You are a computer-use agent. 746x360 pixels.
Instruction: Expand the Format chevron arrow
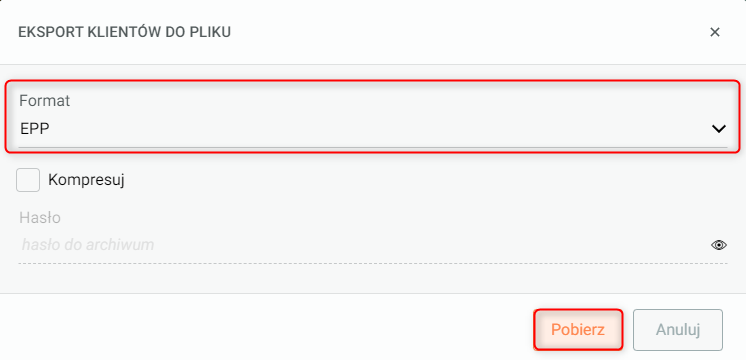point(718,128)
